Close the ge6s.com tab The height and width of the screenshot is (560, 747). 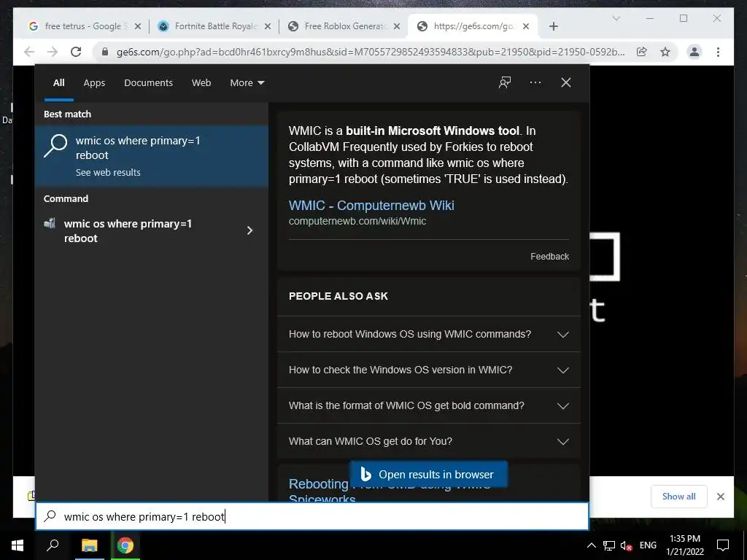click(526, 26)
